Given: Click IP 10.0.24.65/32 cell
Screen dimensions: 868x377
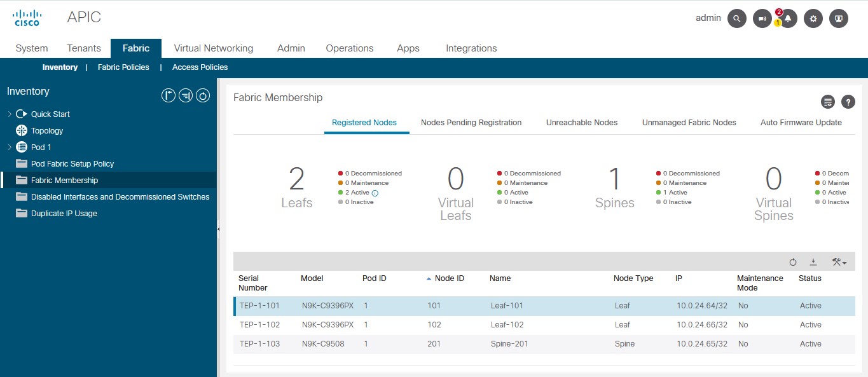Looking at the screenshot, I should [702, 344].
